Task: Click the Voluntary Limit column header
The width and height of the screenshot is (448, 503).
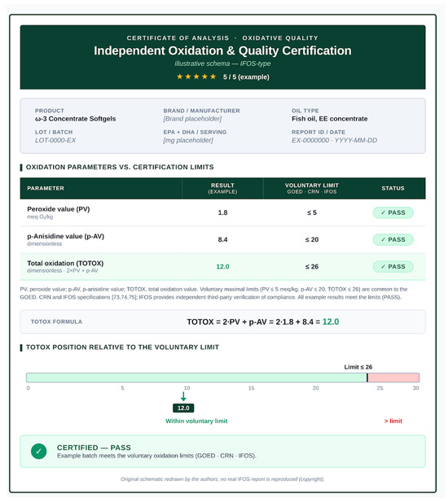Action: (x=311, y=188)
